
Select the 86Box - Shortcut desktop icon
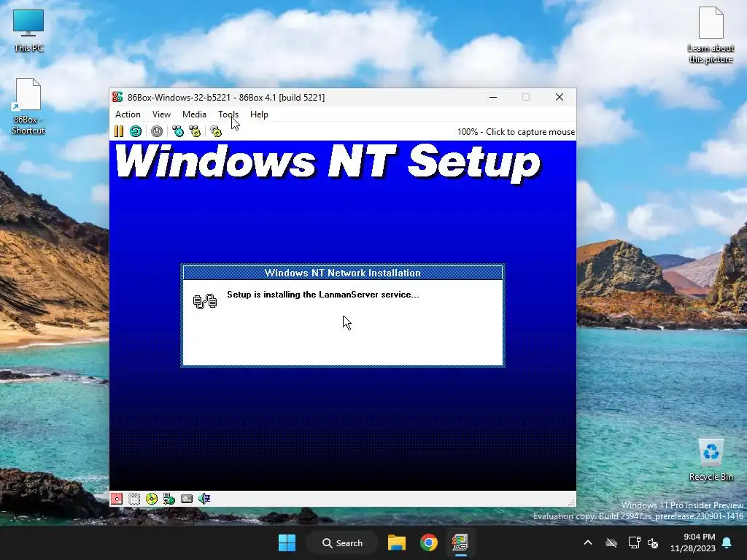click(x=28, y=106)
